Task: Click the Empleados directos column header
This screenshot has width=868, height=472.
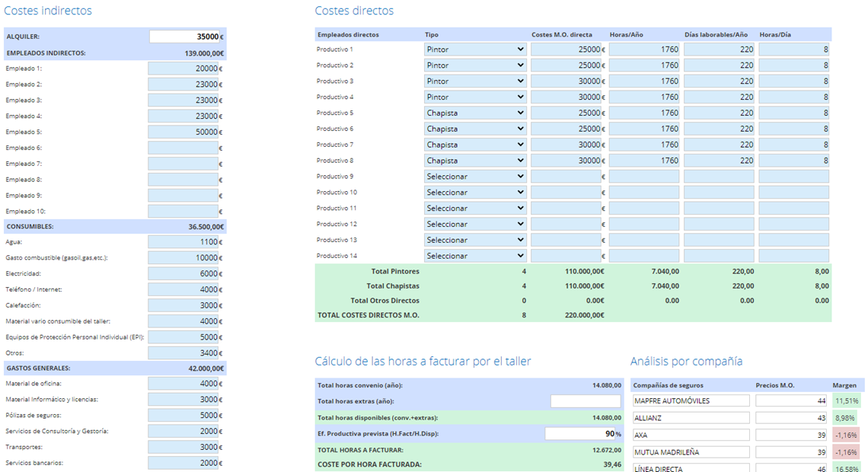Action: pos(348,35)
